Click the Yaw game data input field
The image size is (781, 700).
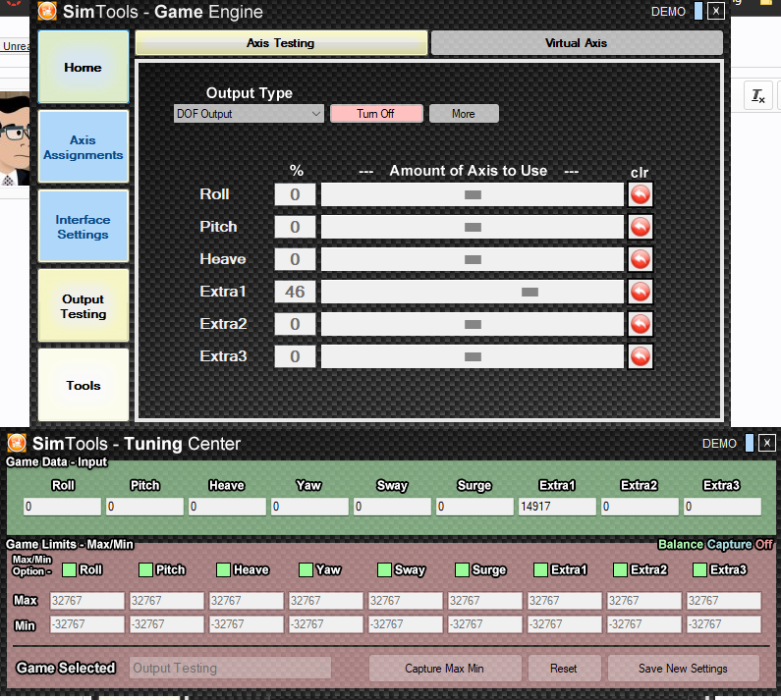[x=309, y=507]
